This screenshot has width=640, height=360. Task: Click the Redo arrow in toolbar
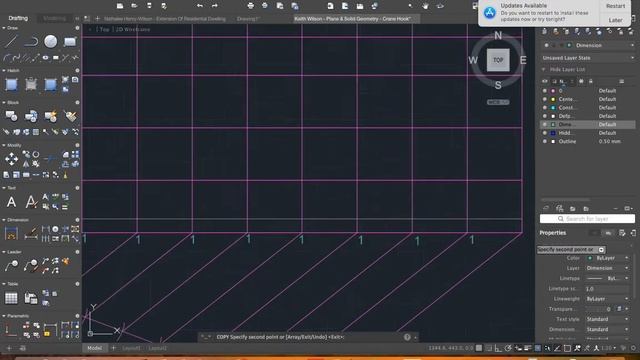(x=215, y=6)
